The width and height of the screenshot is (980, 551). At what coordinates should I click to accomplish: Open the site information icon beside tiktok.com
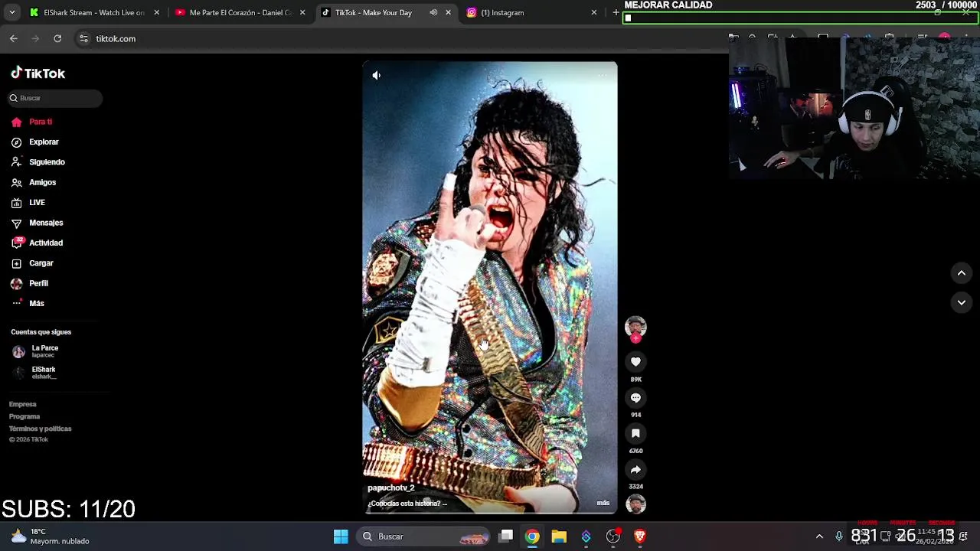pos(83,38)
